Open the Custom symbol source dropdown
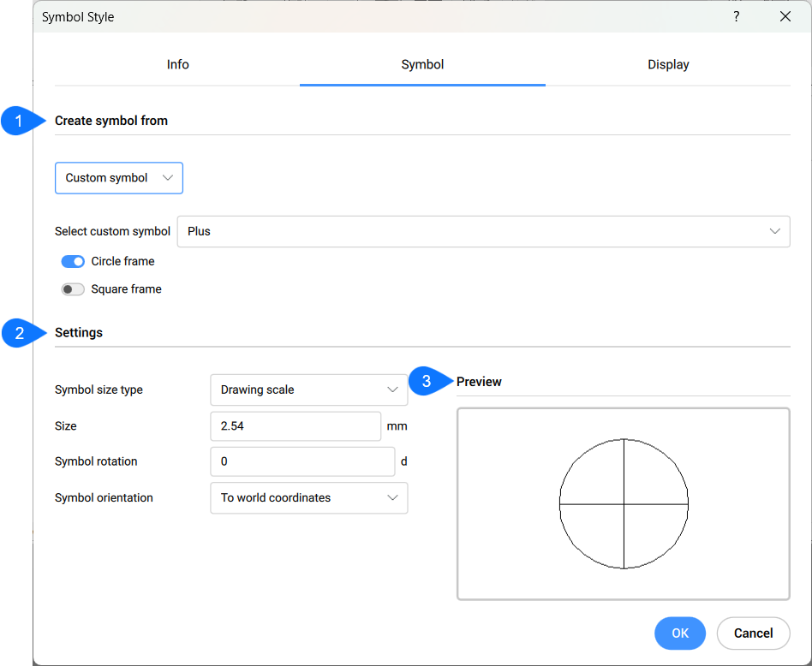 (119, 178)
